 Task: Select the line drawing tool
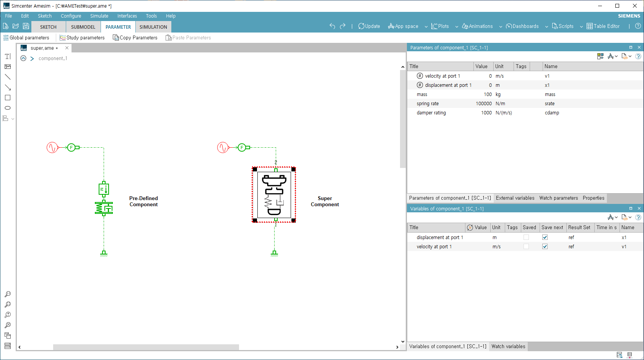[x=8, y=77]
